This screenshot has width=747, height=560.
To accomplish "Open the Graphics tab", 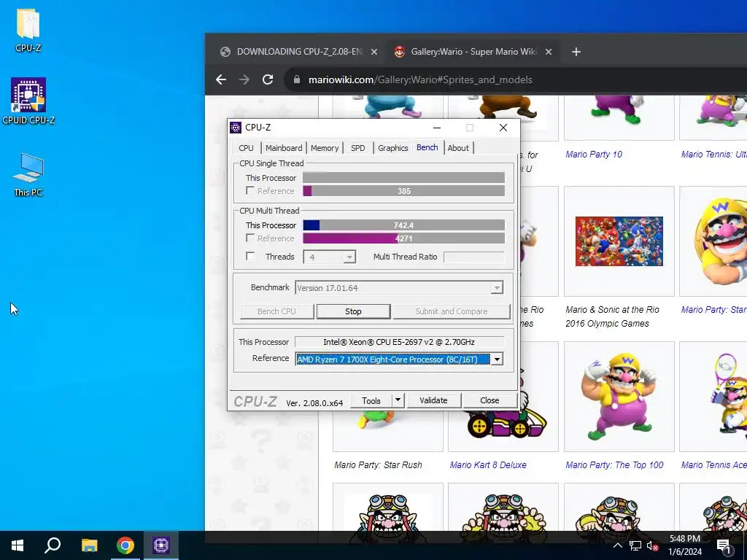I will coord(393,148).
